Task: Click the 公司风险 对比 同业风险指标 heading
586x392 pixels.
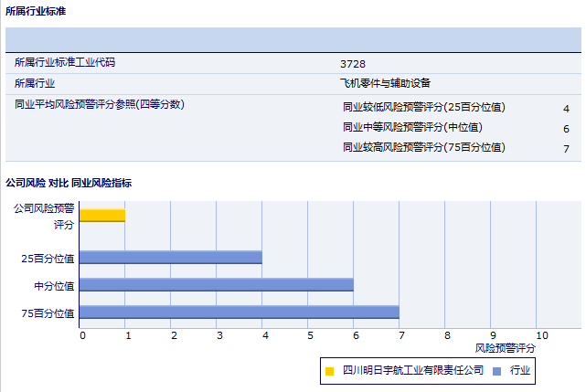Action: [69, 183]
